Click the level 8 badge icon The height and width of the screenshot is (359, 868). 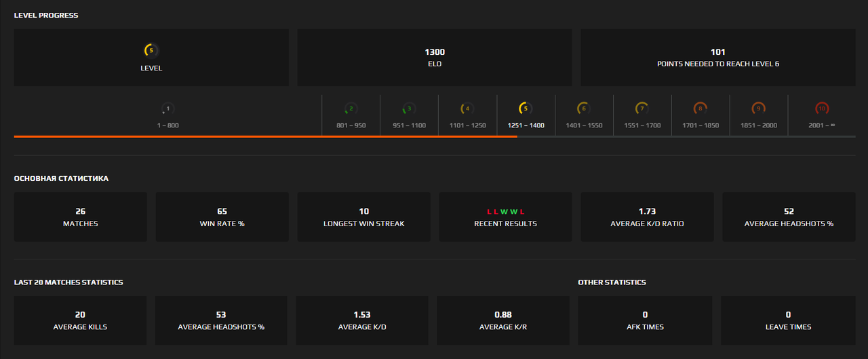click(701, 108)
